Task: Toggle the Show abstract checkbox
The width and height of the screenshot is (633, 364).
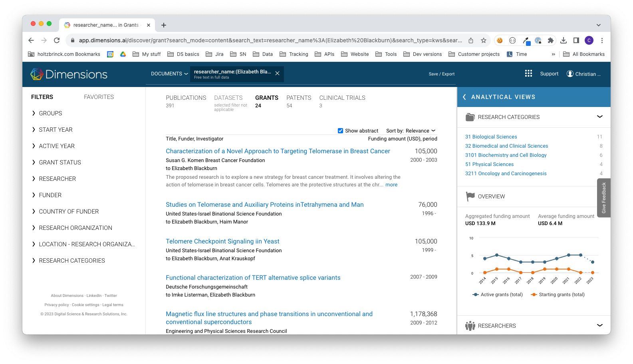Action: (340, 131)
